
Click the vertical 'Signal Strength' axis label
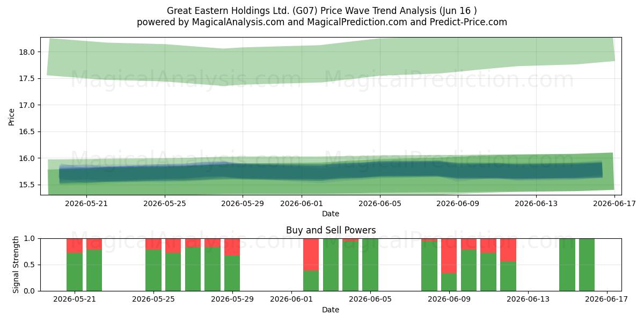[x=16, y=265]
